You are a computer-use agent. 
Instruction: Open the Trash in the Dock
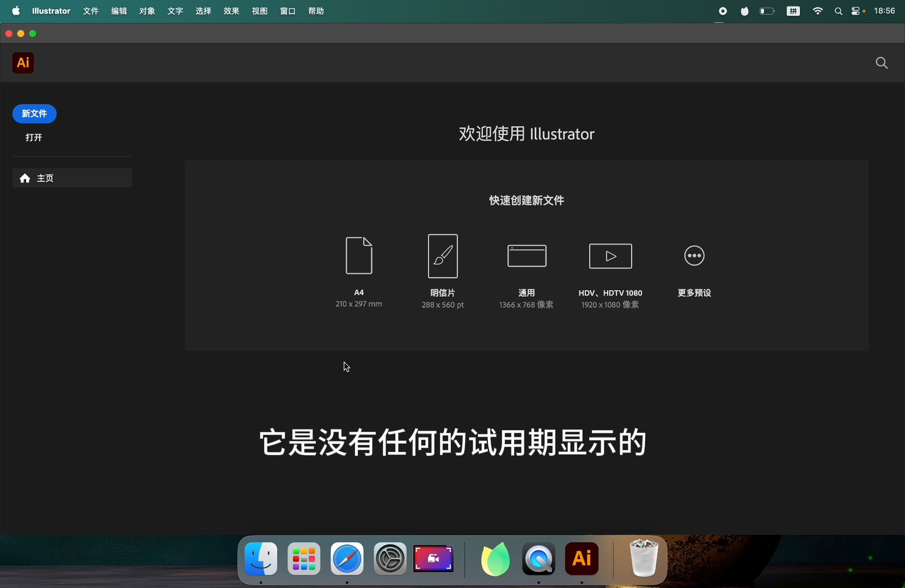click(x=644, y=558)
